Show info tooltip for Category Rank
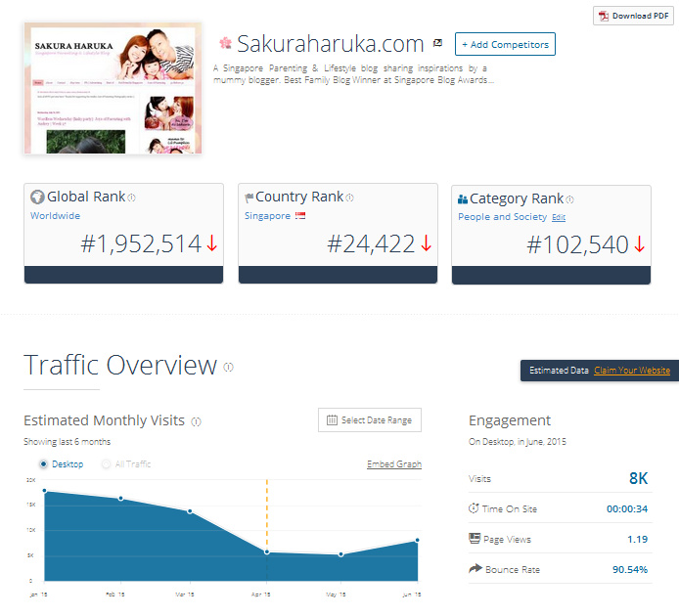This screenshot has height=616, width=679. coord(569,199)
